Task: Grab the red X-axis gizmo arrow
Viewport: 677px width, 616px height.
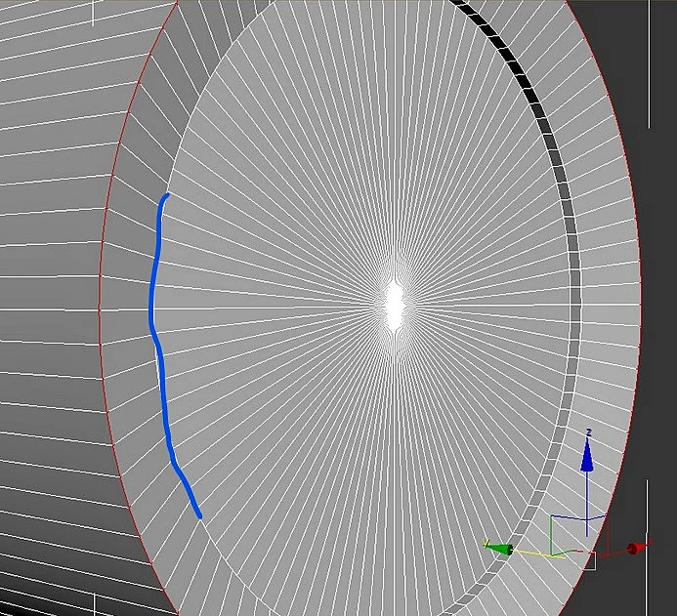Action: coord(637,549)
